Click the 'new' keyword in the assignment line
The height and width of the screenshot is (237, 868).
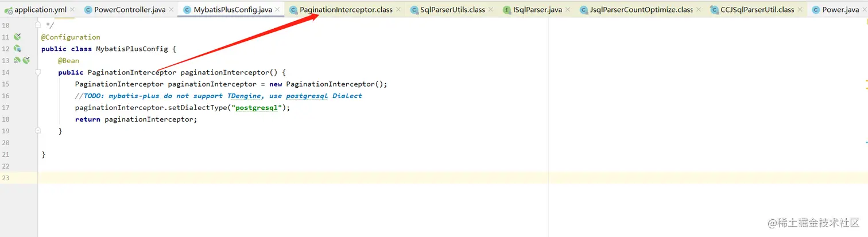pos(276,84)
